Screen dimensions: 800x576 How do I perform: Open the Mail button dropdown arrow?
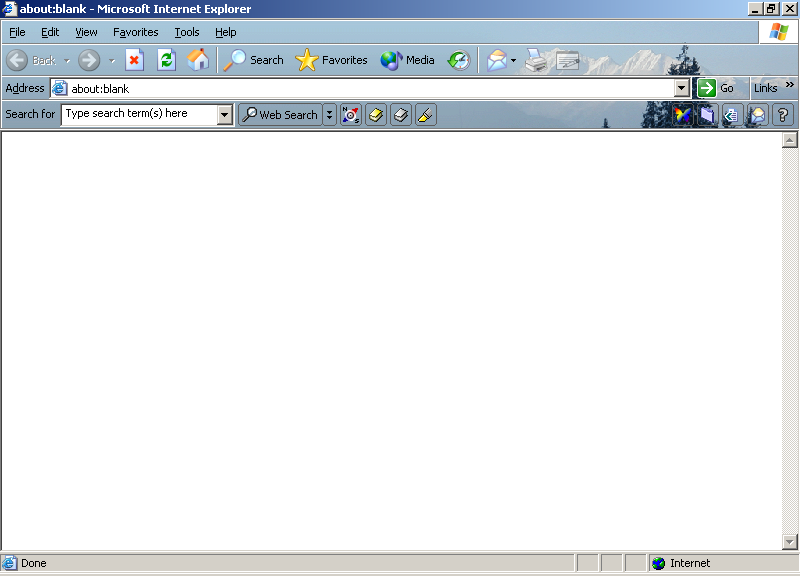click(x=513, y=61)
